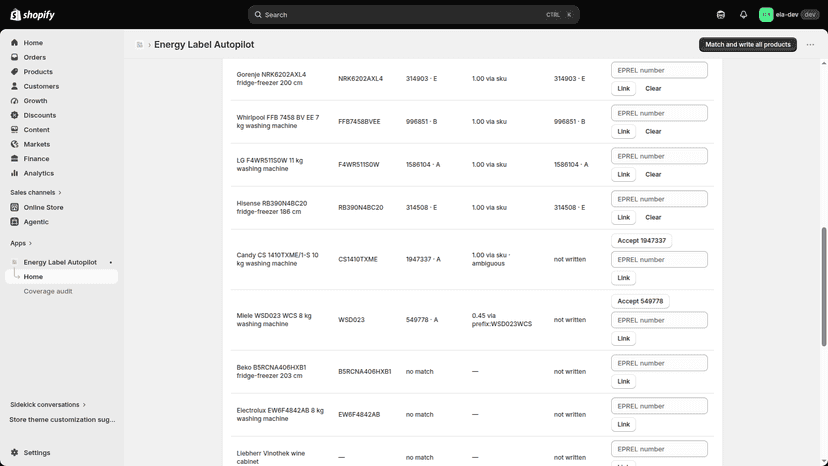
Task: Click Clear in Whirlpool FFB 7458 row
Action: coord(653,131)
